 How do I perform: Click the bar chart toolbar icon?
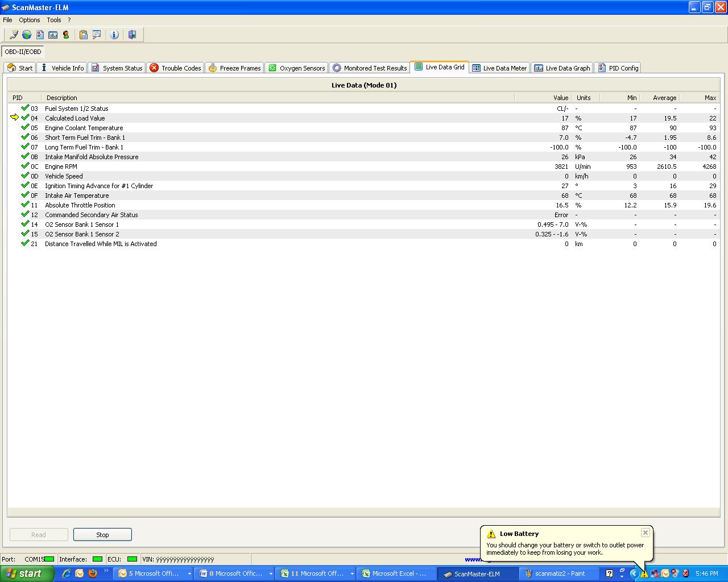click(53, 35)
